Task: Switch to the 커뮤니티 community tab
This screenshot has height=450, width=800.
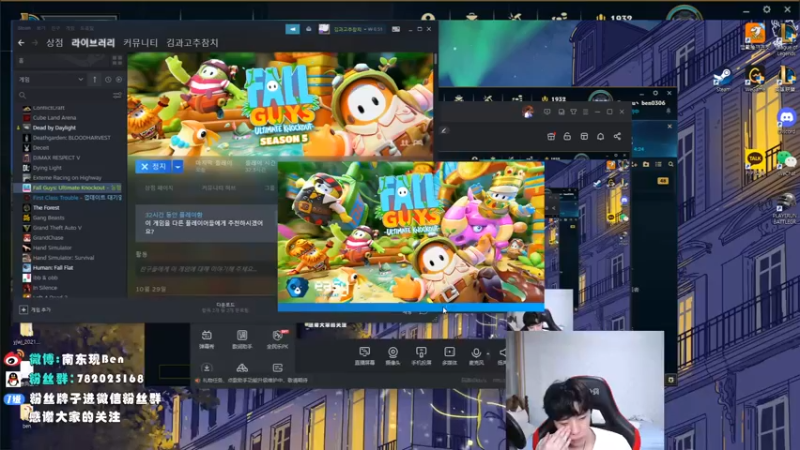Action: point(140,43)
